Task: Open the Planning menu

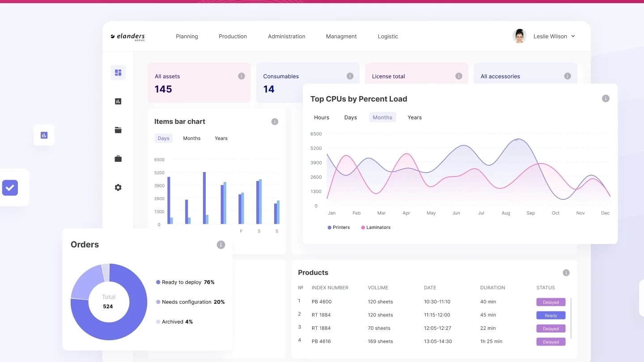Action: pyautogui.click(x=187, y=37)
